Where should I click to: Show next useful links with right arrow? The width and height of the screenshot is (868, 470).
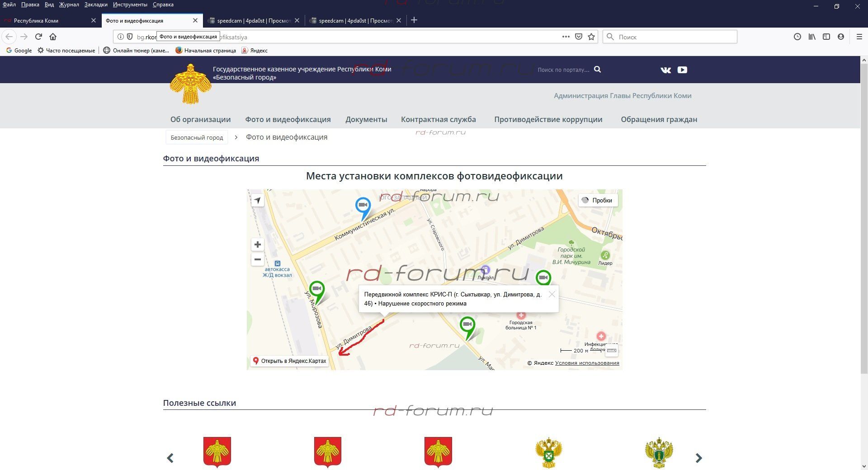(698, 458)
